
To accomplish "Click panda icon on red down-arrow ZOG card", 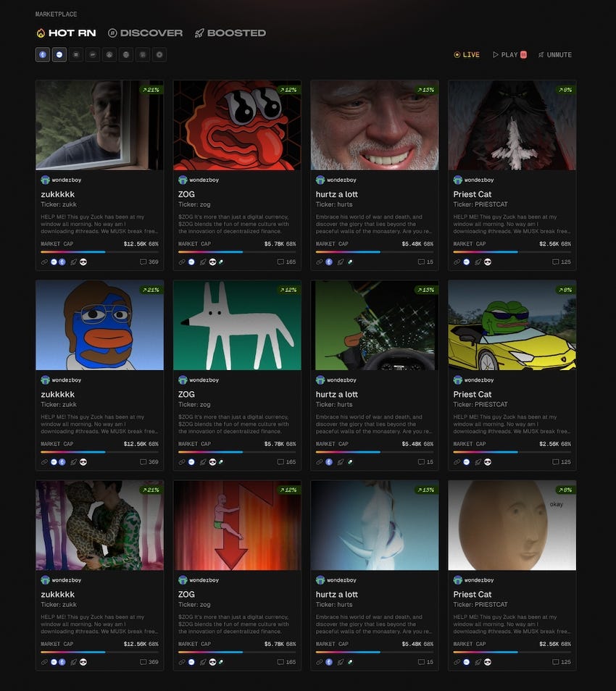I will (x=212, y=662).
